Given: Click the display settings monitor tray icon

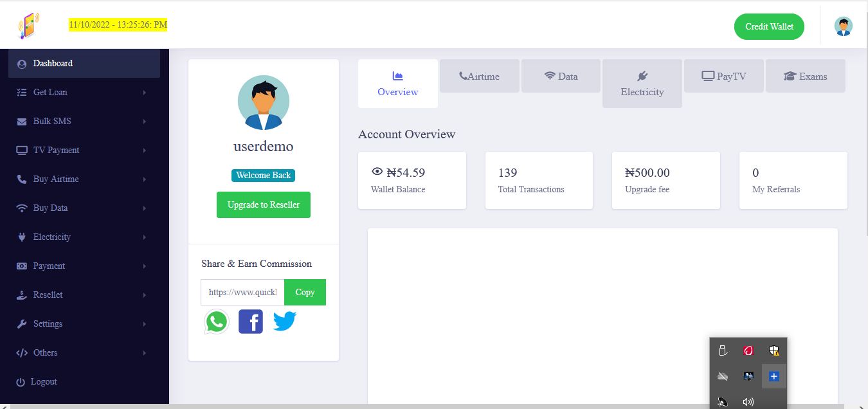Looking at the screenshot, I should tap(748, 376).
